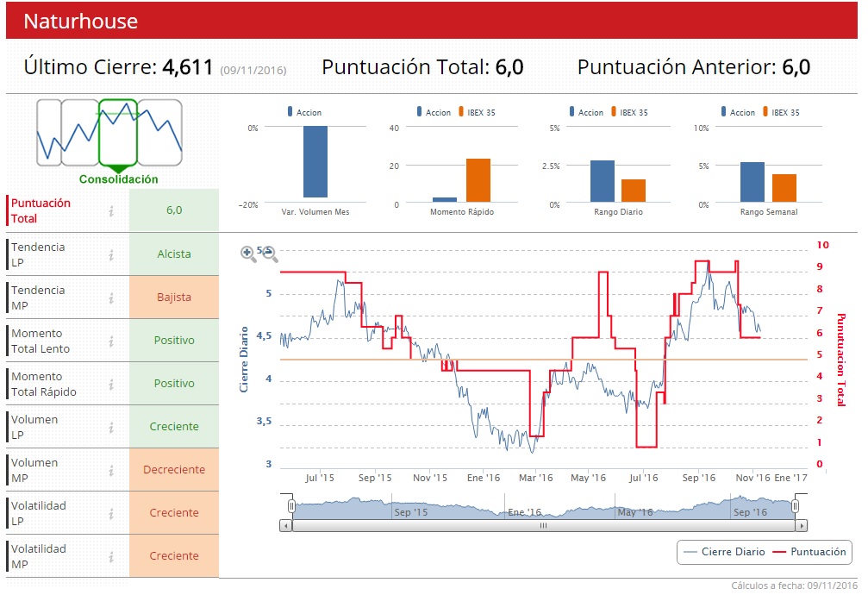Click the right range handle of navigator

(x=795, y=506)
